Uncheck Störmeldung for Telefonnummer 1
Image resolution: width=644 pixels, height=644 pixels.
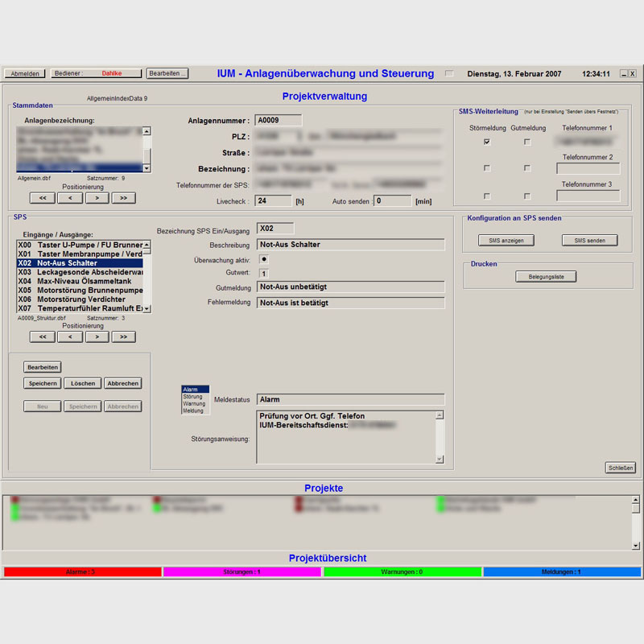point(487,142)
